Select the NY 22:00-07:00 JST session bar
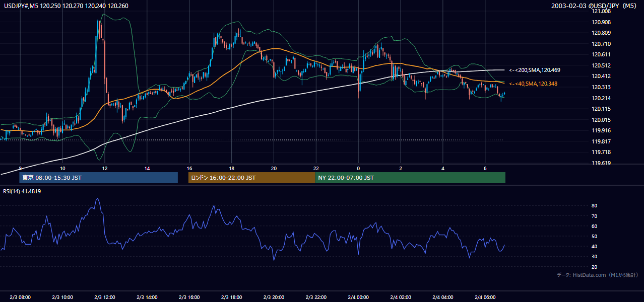 coord(410,178)
